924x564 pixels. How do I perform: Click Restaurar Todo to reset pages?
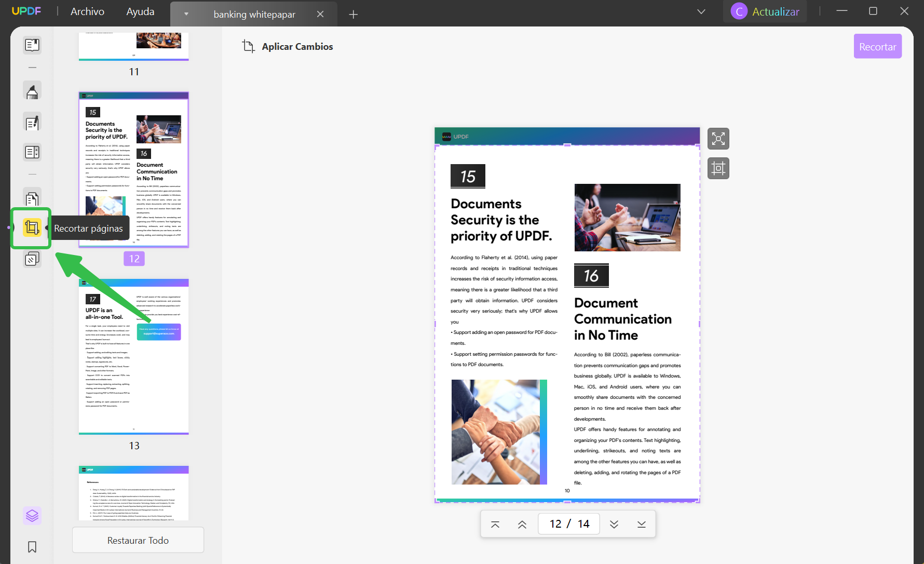click(138, 540)
